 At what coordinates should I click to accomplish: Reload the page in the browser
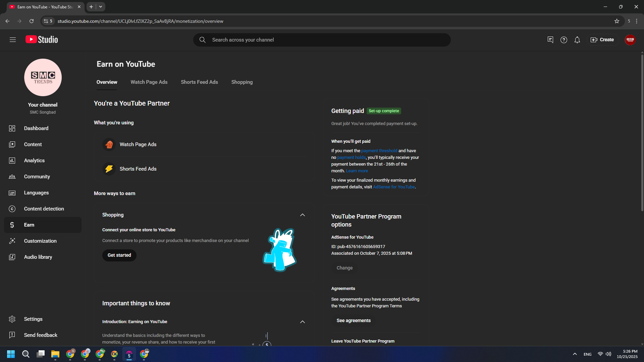[x=31, y=21]
